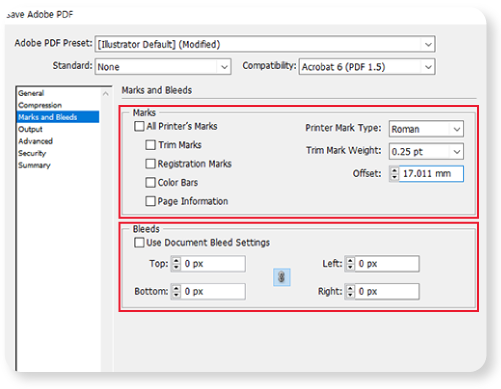The image size is (501, 389).
Task: Open the Security section
Action: 32,153
